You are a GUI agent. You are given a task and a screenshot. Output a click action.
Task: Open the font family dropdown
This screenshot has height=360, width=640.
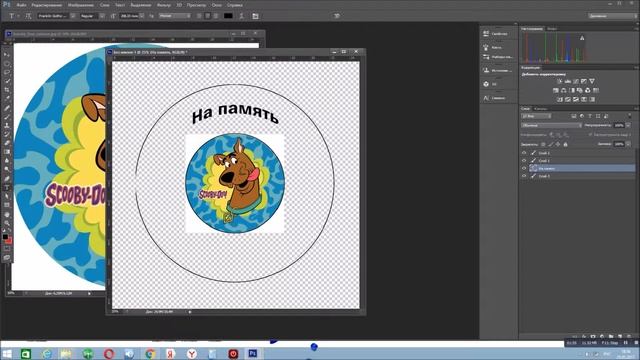(73, 16)
